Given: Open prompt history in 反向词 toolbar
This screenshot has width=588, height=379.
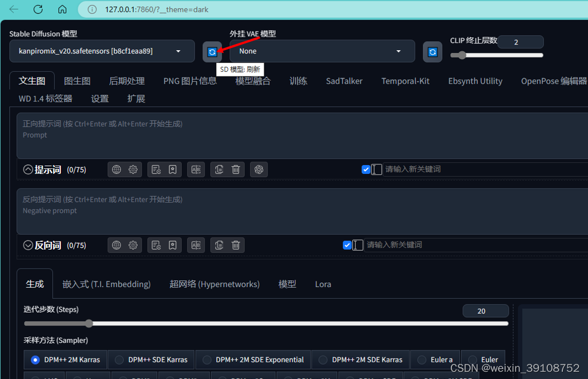Looking at the screenshot, I should pos(156,245).
